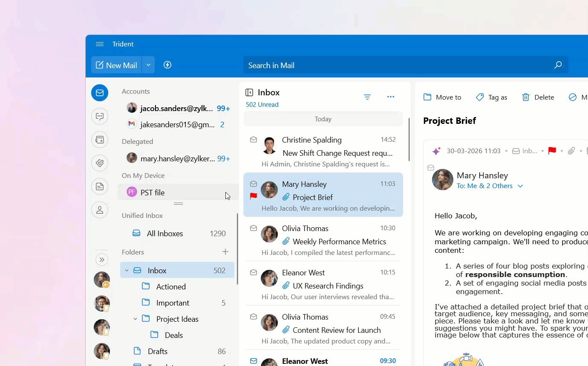588x366 pixels.
Task: Toggle read status of Content Review for Launch email
Action: 254,317
